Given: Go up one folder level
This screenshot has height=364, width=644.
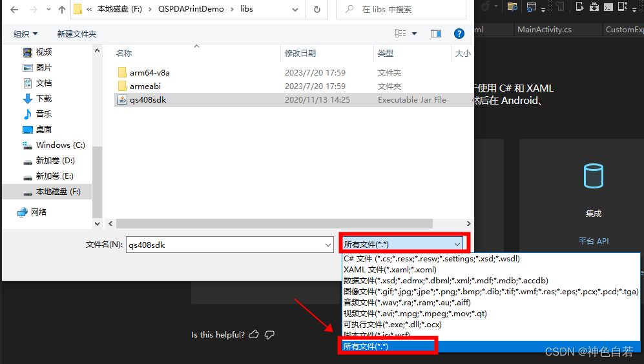Looking at the screenshot, I should click(x=62, y=10).
